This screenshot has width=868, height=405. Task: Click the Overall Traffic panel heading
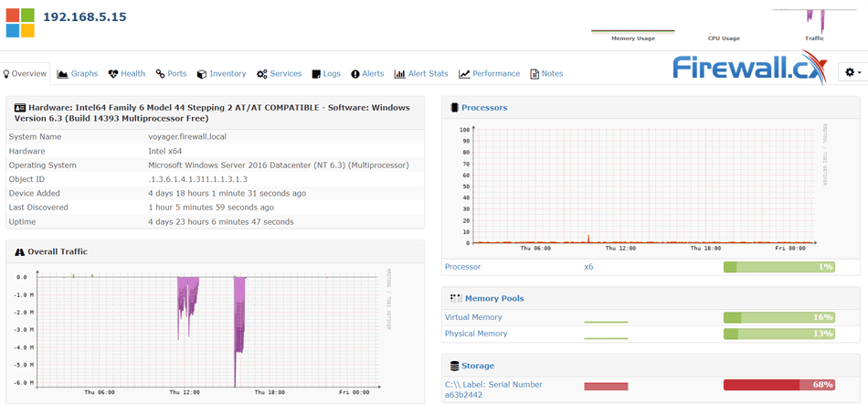(58, 251)
